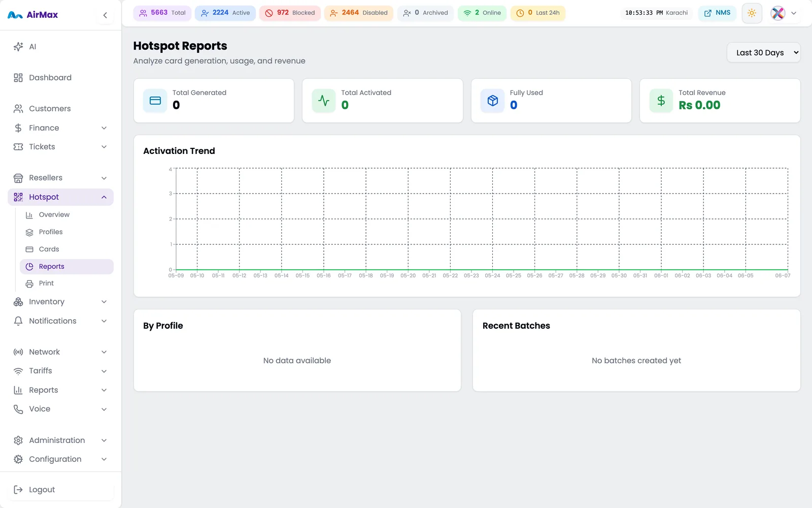Click the sidebar bar-chart Reports icon
Screen dimensions: 812x508
[18, 390]
